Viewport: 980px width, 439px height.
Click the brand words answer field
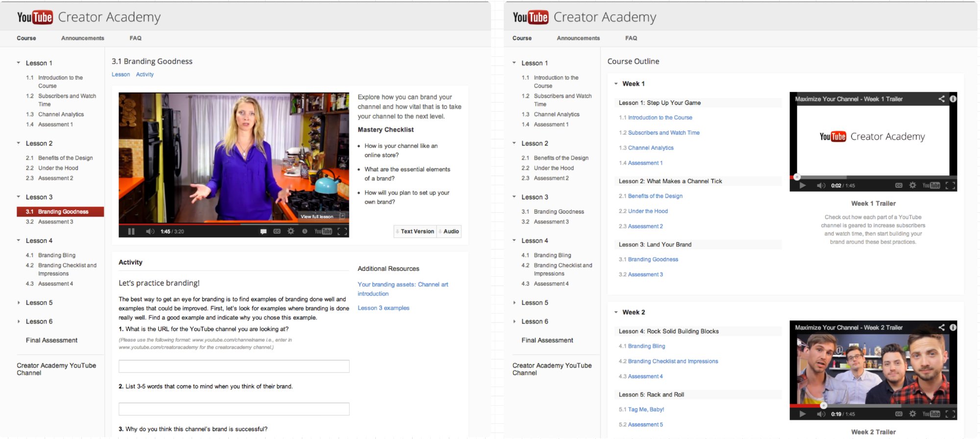(234, 409)
